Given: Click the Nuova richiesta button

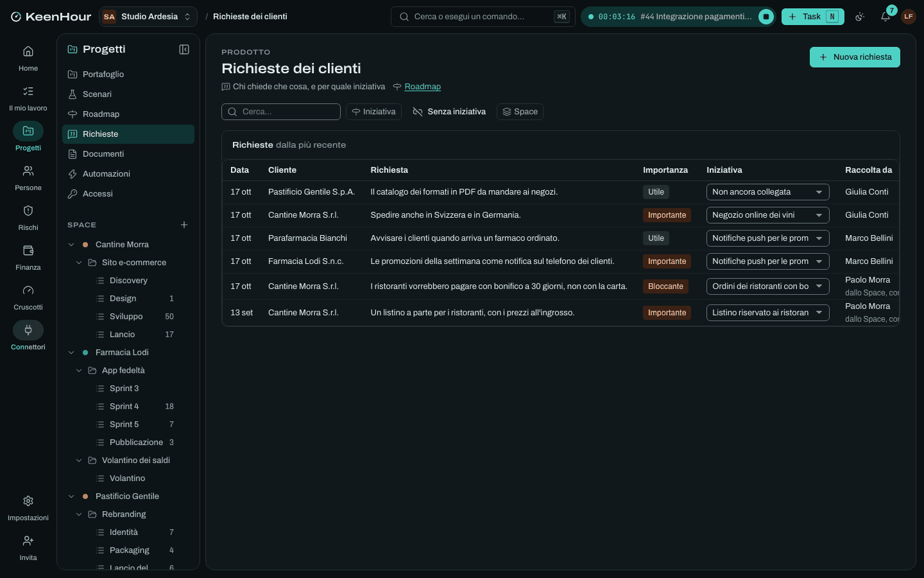Looking at the screenshot, I should (855, 57).
